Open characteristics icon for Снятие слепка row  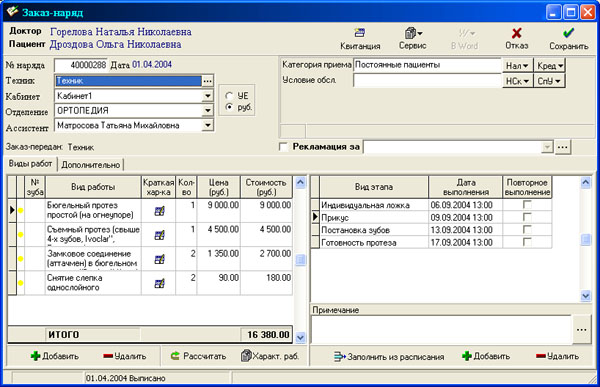[159, 283]
